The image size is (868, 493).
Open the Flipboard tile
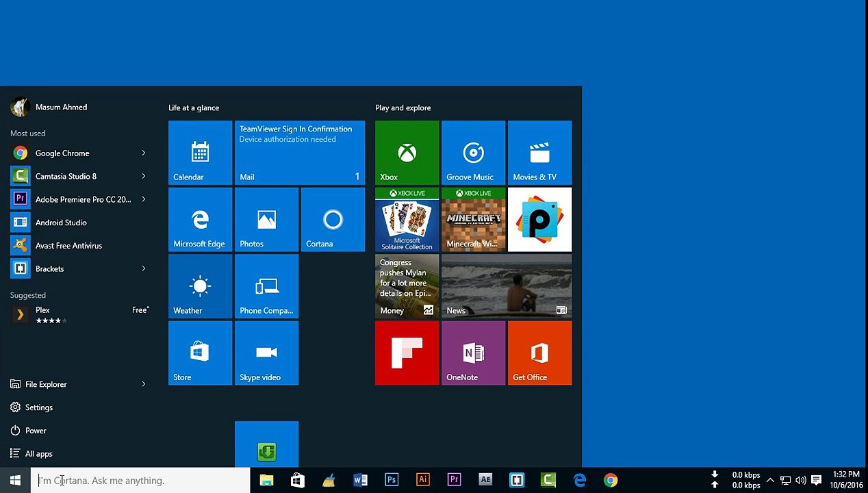pyautogui.click(x=407, y=353)
